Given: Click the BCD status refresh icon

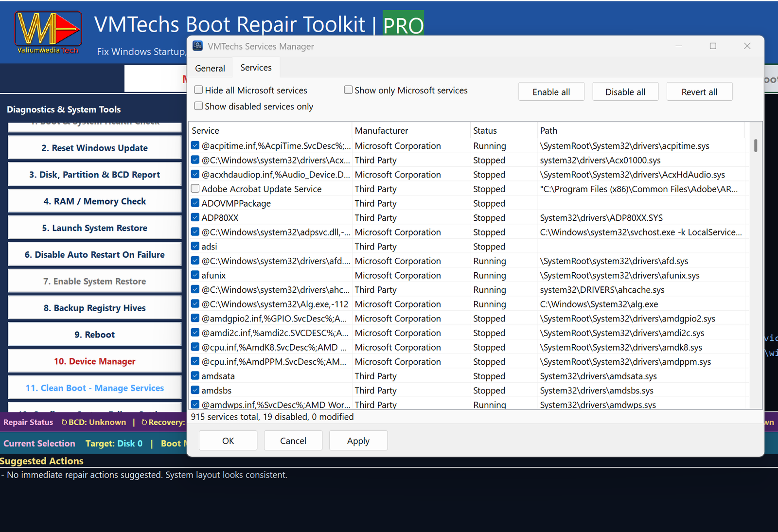Looking at the screenshot, I should pyautogui.click(x=64, y=422).
